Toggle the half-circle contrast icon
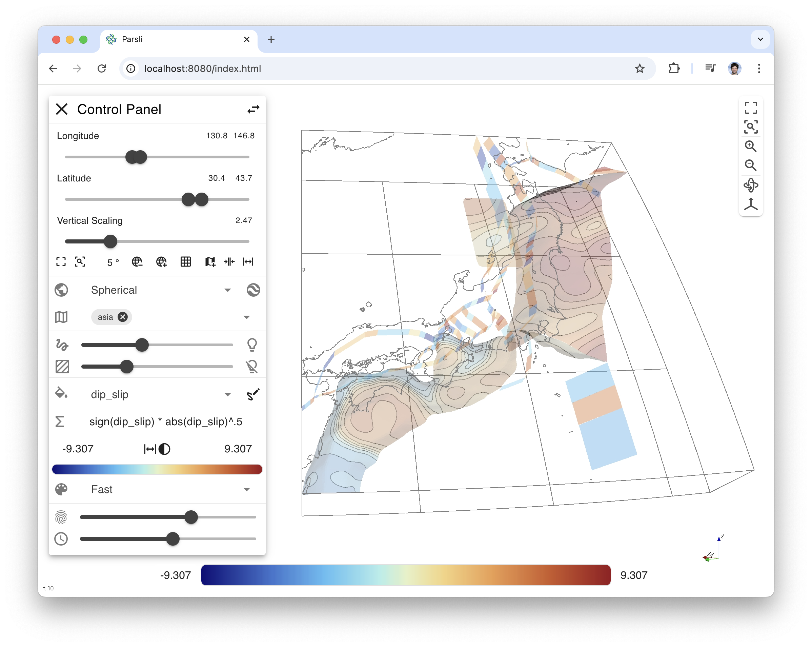Viewport: 812px width, 647px height. point(165,449)
